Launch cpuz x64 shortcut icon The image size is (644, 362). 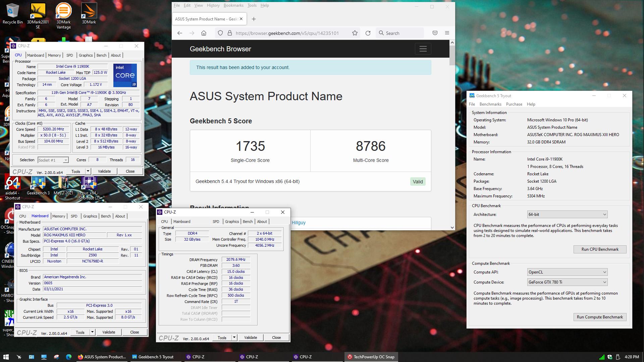pos(89,188)
